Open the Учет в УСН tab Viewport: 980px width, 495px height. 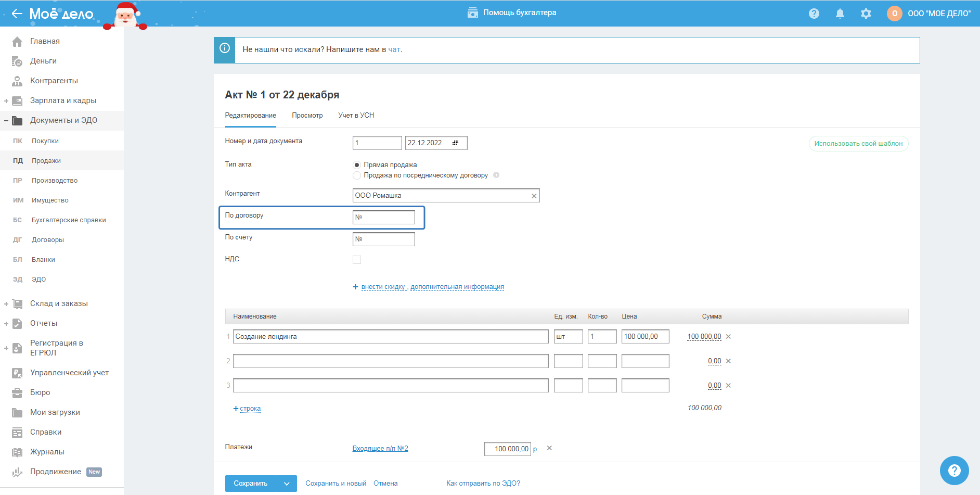click(x=356, y=116)
